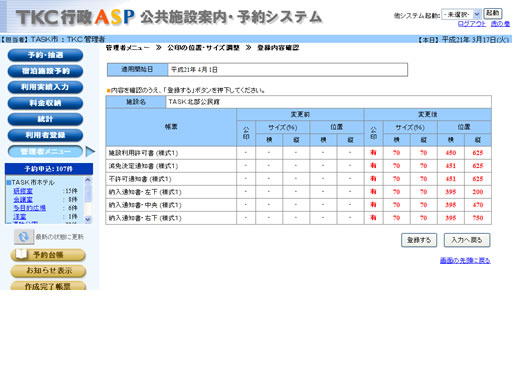This screenshot has height=384, width=512.
Task: Click the arrow icon beside 管理者メニュー
Action: pos(90,152)
